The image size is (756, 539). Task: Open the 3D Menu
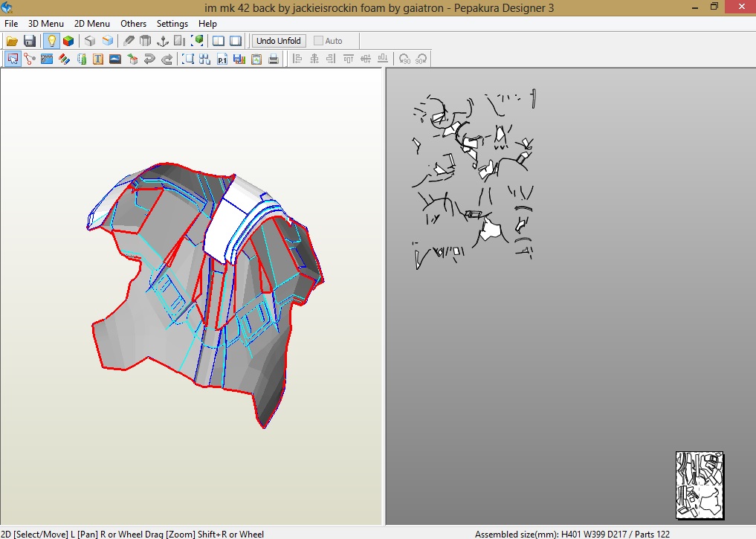pos(46,24)
